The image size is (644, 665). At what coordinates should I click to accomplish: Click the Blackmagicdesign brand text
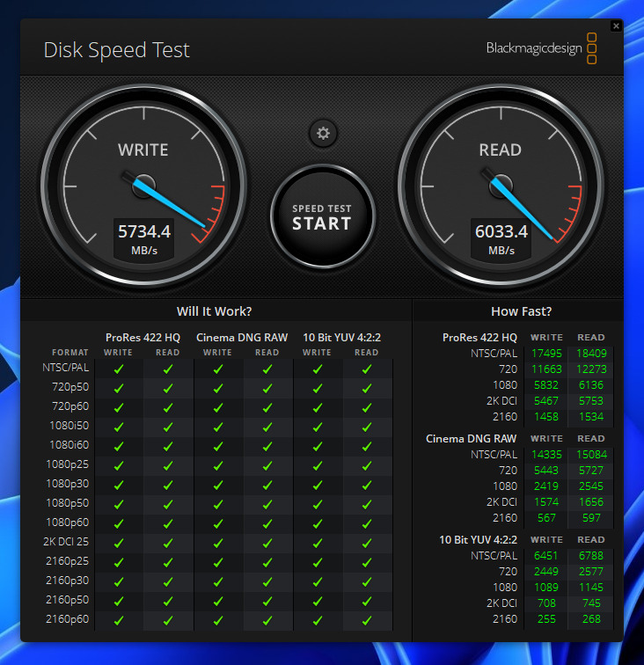[533, 48]
